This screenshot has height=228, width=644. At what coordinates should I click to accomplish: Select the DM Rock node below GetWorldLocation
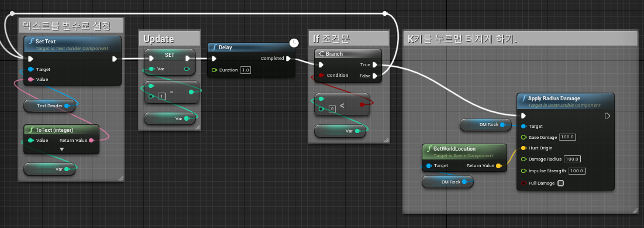[x=447, y=182]
